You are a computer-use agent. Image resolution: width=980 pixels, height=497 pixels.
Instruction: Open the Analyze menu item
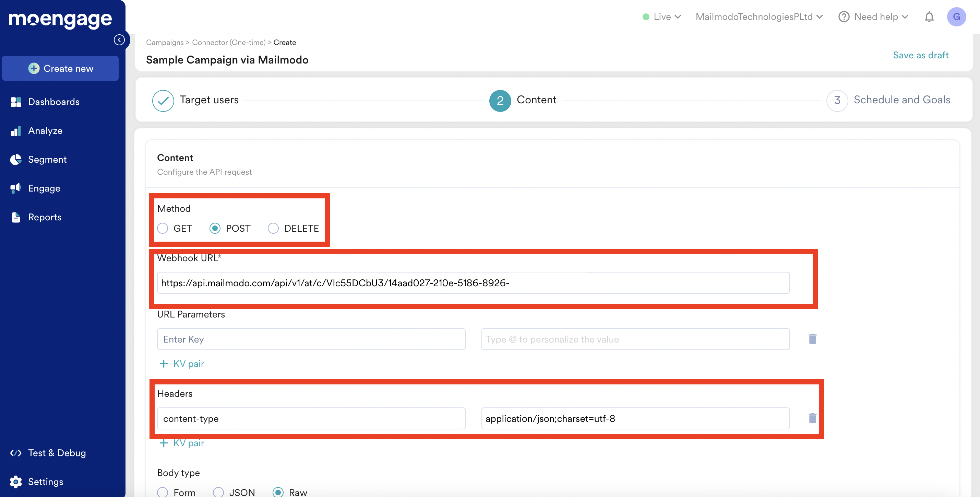tap(45, 131)
